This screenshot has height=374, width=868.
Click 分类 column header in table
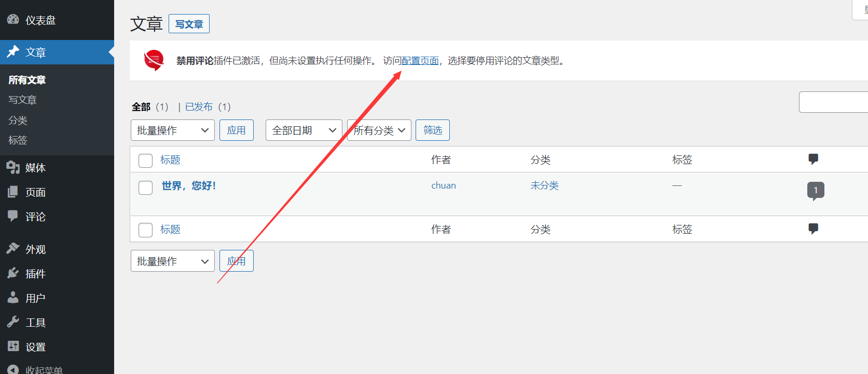540,160
